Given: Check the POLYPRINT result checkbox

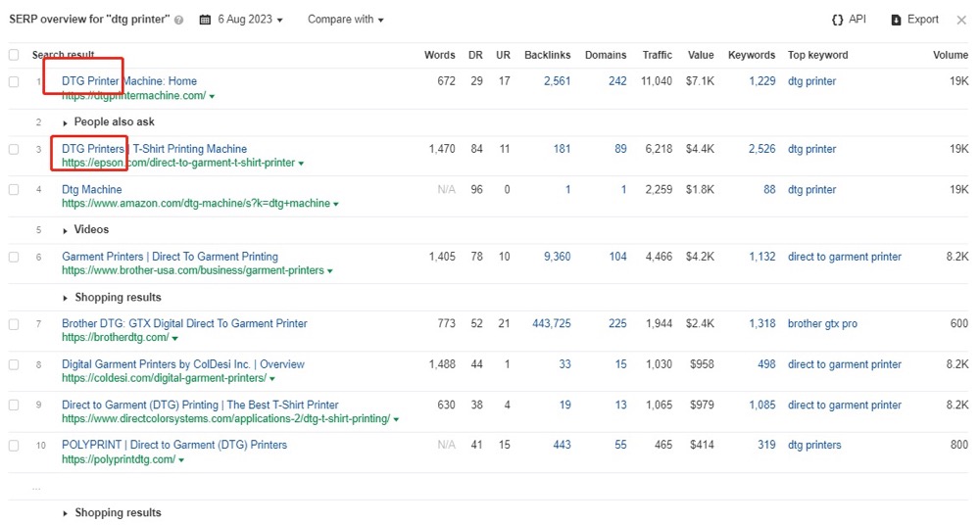Looking at the screenshot, I should (14, 446).
